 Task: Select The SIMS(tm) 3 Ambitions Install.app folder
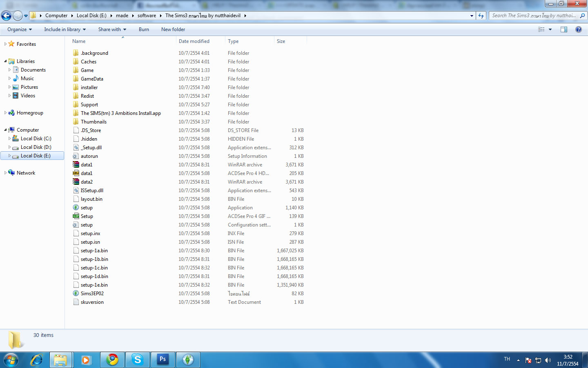click(x=121, y=113)
